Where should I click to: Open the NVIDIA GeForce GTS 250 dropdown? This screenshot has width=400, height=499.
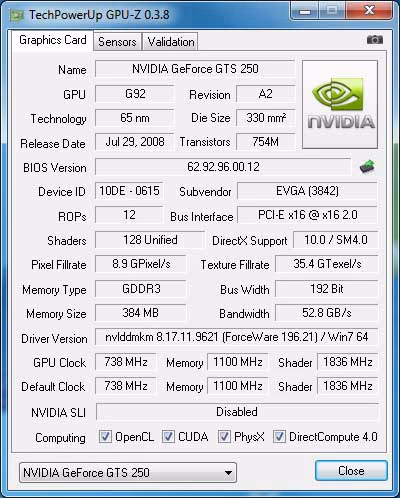click(128, 472)
